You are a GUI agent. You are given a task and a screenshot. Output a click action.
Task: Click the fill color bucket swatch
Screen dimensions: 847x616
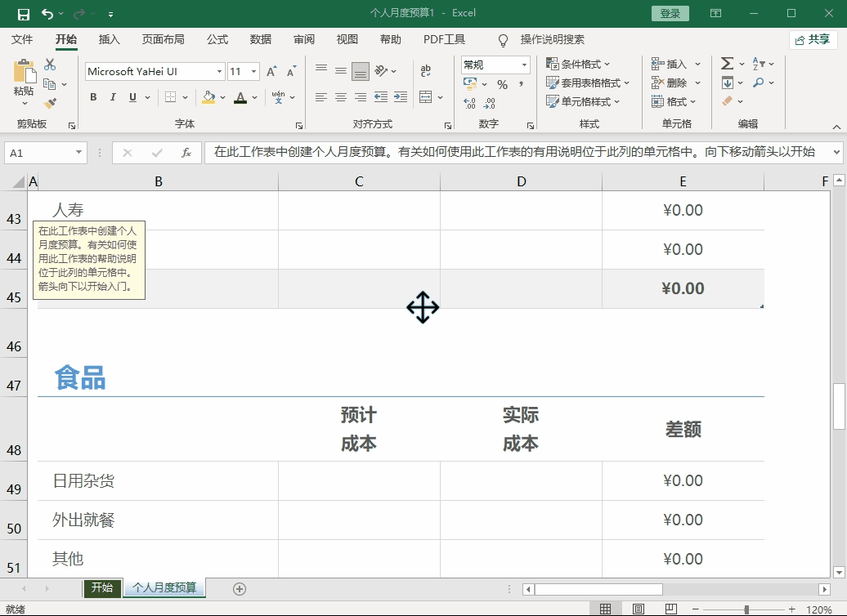(x=208, y=97)
